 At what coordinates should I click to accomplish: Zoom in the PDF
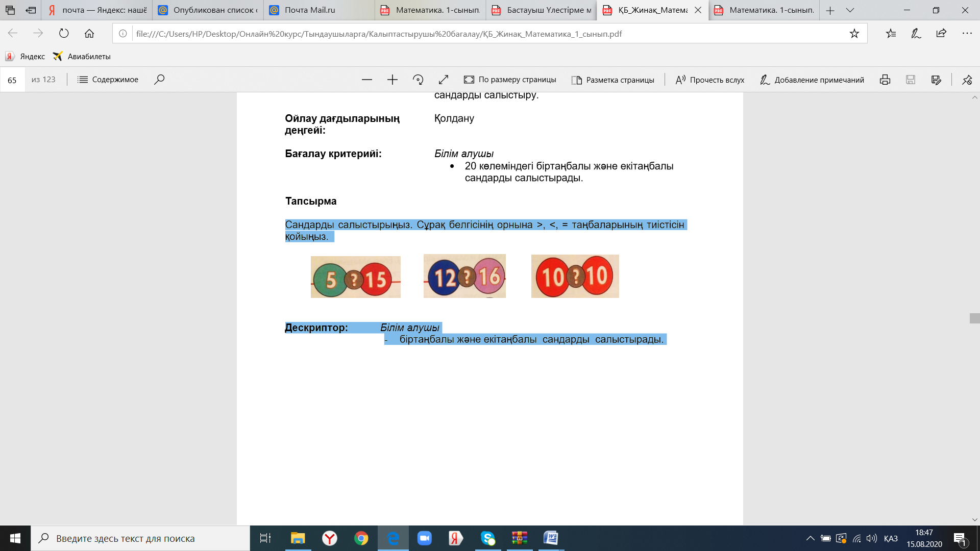392,80
